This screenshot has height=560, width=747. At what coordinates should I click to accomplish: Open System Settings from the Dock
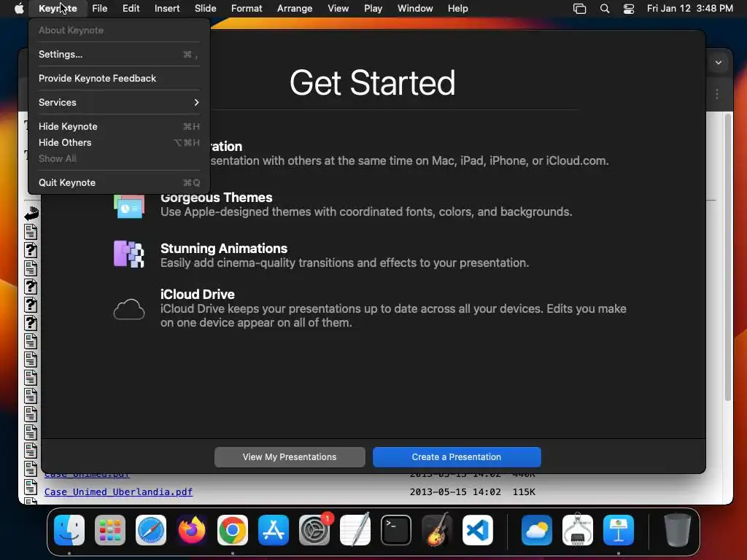[314, 530]
